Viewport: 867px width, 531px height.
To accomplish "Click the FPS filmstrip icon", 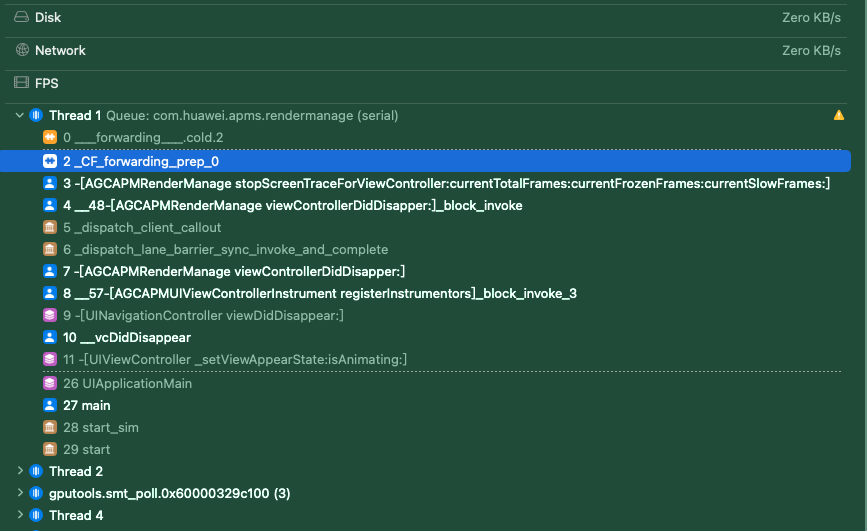I will tap(22, 83).
